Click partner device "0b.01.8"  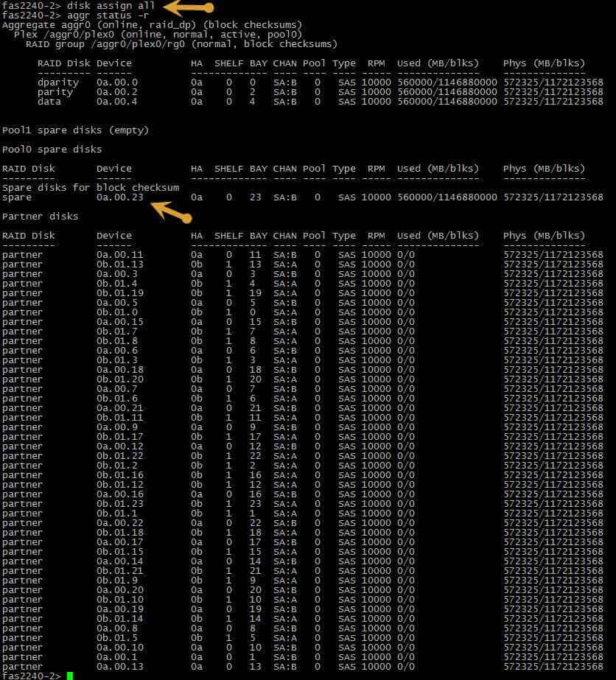point(116,341)
